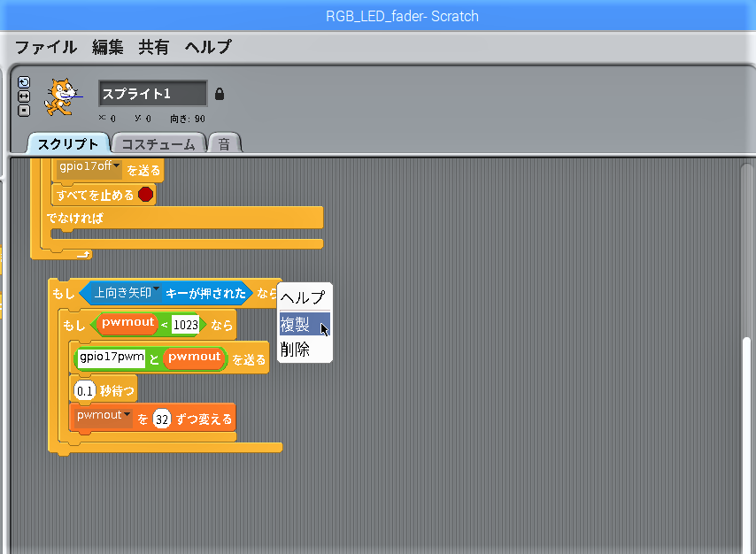Edit the sprite name field スプライト1
This screenshot has height=554, width=756.
(153, 94)
